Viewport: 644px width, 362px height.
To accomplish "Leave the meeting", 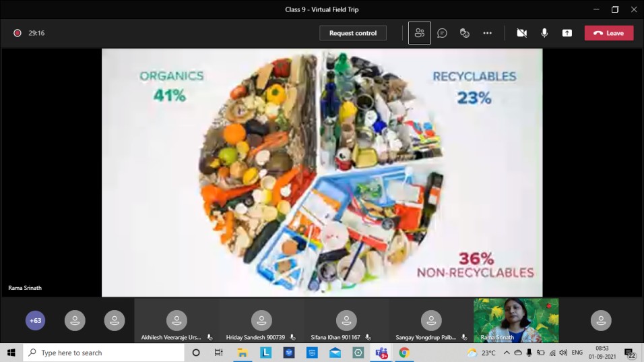I will click(609, 33).
